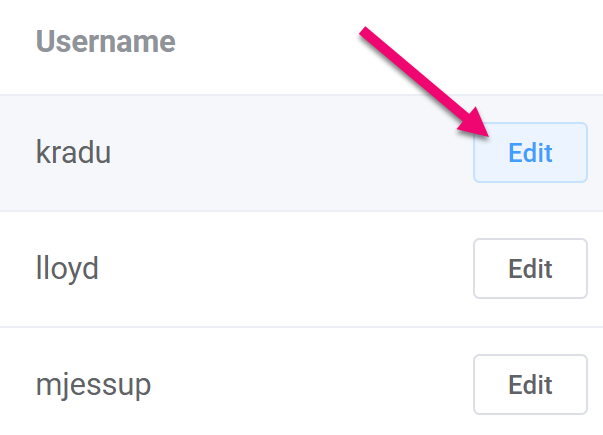This screenshot has width=603, height=435.
Task: Choose the blue highlighted Edit button
Action: (x=530, y=152)
